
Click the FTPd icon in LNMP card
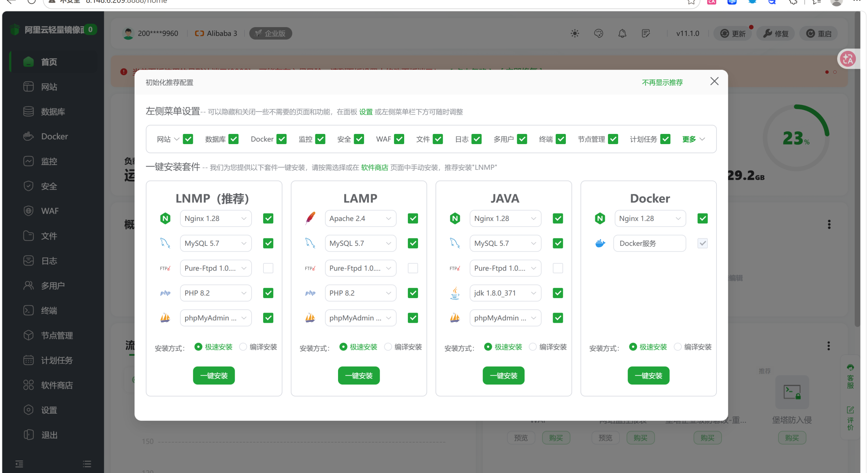click(x=165, y=268)
